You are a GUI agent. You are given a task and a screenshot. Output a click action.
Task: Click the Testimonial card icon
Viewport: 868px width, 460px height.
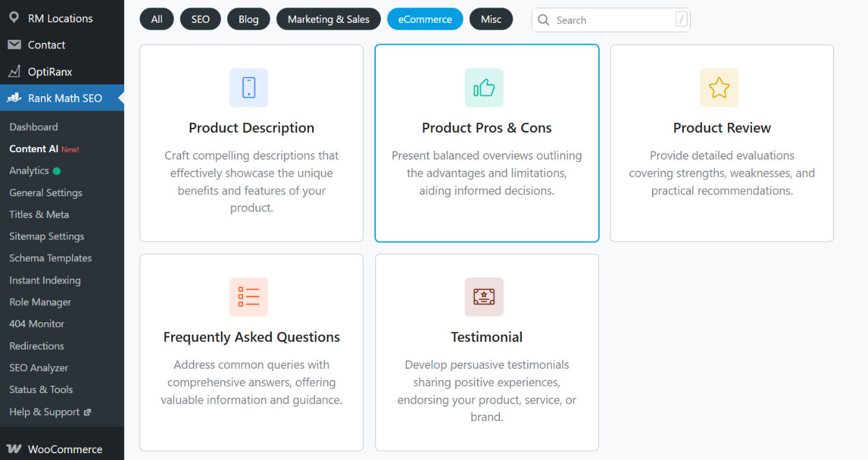point(484,297)
